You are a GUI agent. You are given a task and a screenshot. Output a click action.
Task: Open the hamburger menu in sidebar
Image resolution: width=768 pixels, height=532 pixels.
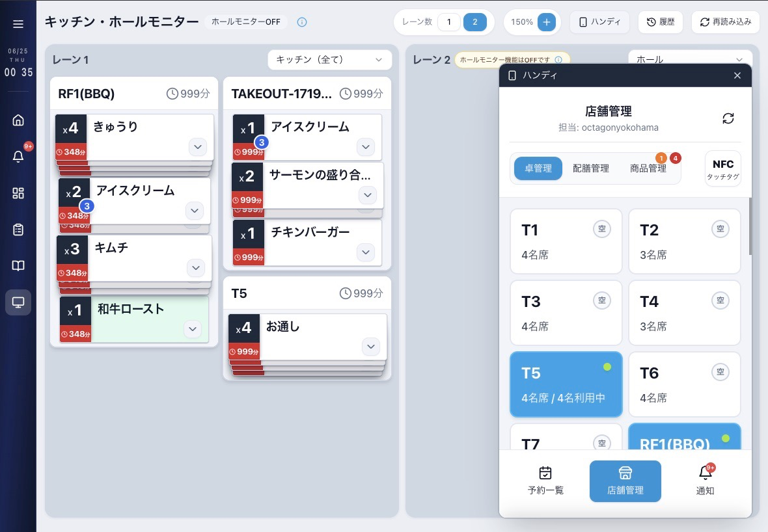[18, 23]
